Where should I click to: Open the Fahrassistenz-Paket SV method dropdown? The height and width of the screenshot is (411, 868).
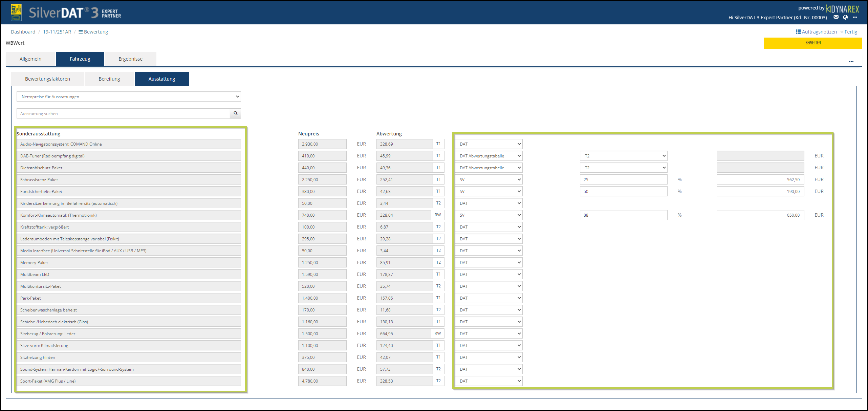point(489,180)
